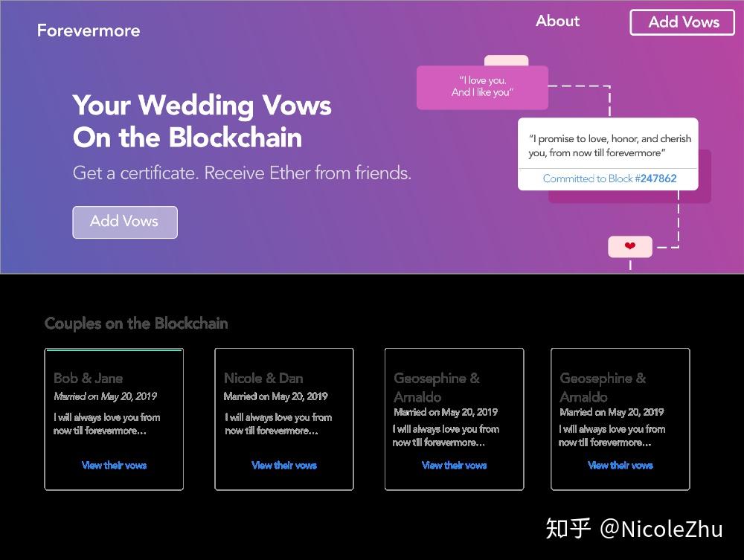Screen dimensions: 744x560
Task: Click Add Vows button under the hero subtitle
Action: coord(124,222)
